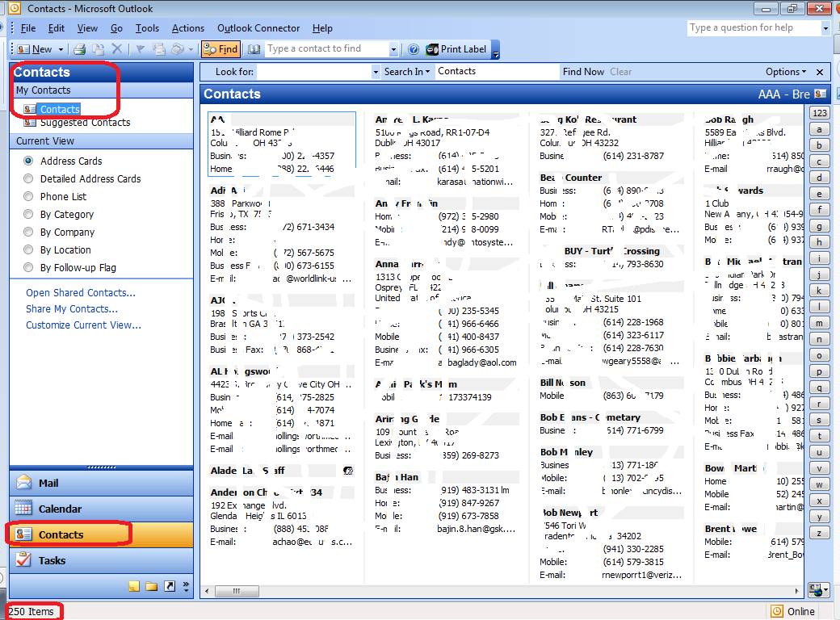Jump to letter m in alphabet index
The image size is (840, 620).
click(819, 323)
